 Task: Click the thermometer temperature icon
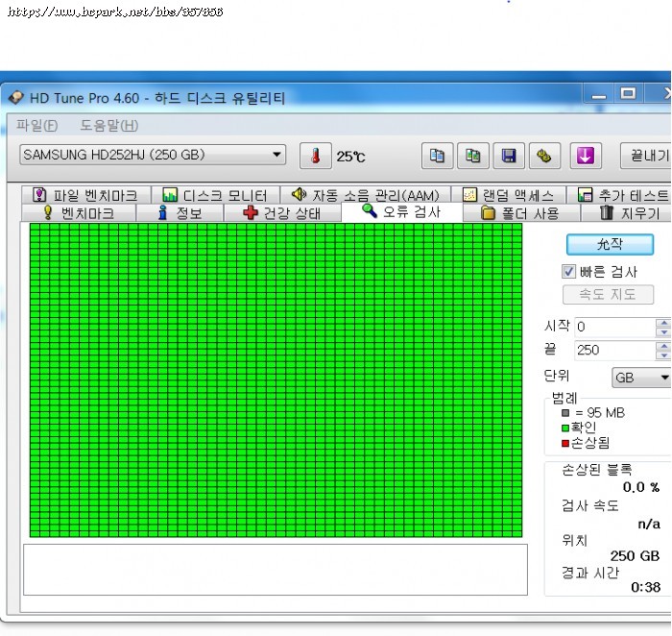point(316,156)
